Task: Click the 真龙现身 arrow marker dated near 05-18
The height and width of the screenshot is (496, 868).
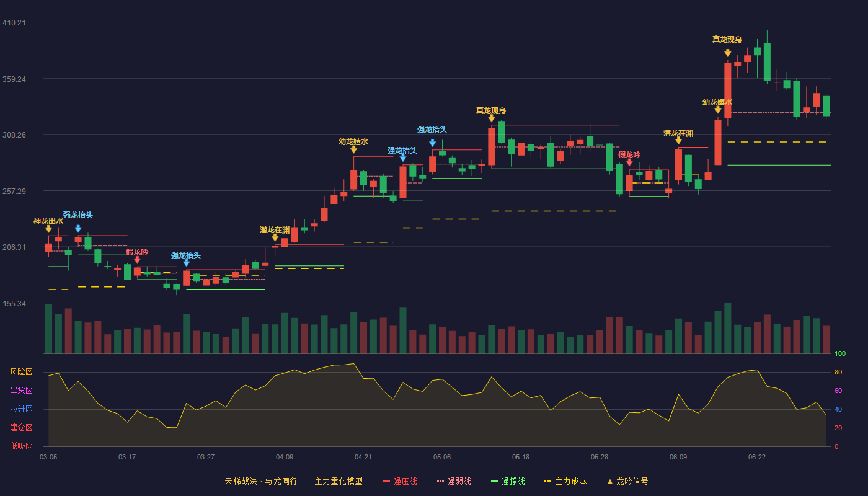Action: click(491, 118)
